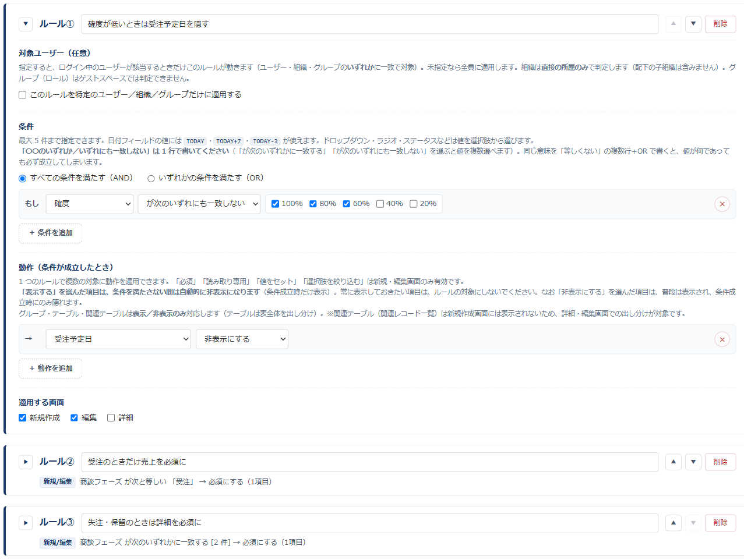This screenshot has width=744, height=560.
Task: Click the ルール② summary text 商談フェーズ が次と等しい
Action: (x=124, y=482)
